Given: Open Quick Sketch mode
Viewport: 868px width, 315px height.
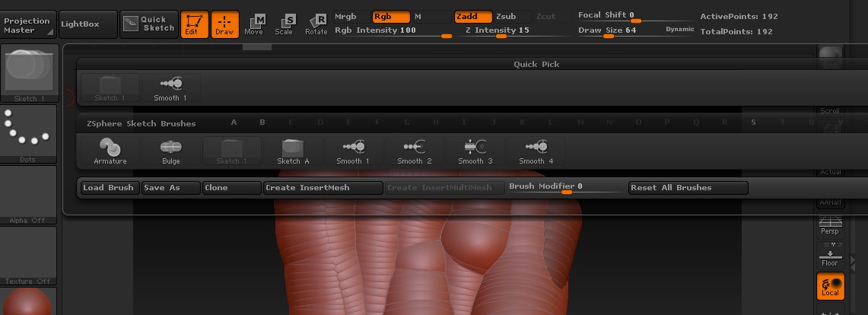Looking at the screenshot, I should [x=149, y=24].
